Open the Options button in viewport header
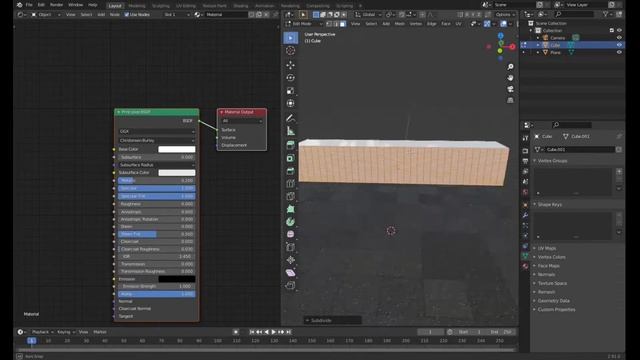This screenshot has height=360, width=640. pyautogui.click(x=505, y=15)
